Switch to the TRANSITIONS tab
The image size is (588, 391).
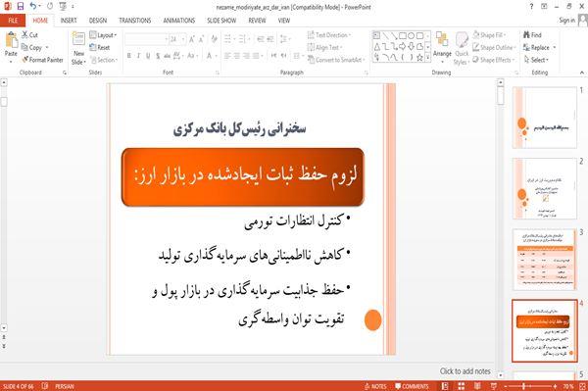[x=135, y=21]
